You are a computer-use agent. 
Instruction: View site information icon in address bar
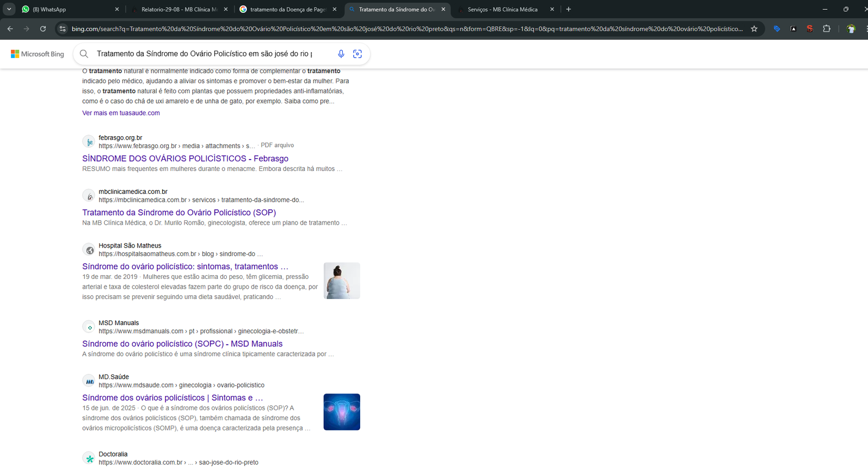tap(62, 29)
